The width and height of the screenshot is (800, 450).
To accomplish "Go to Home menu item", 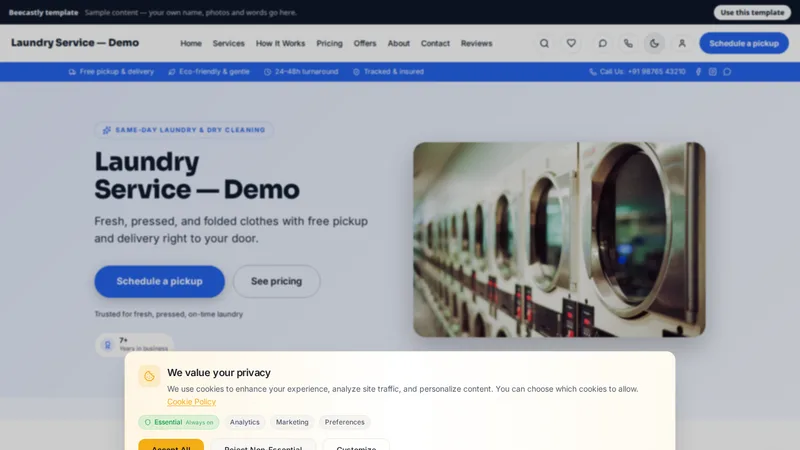I will [191, 43].
